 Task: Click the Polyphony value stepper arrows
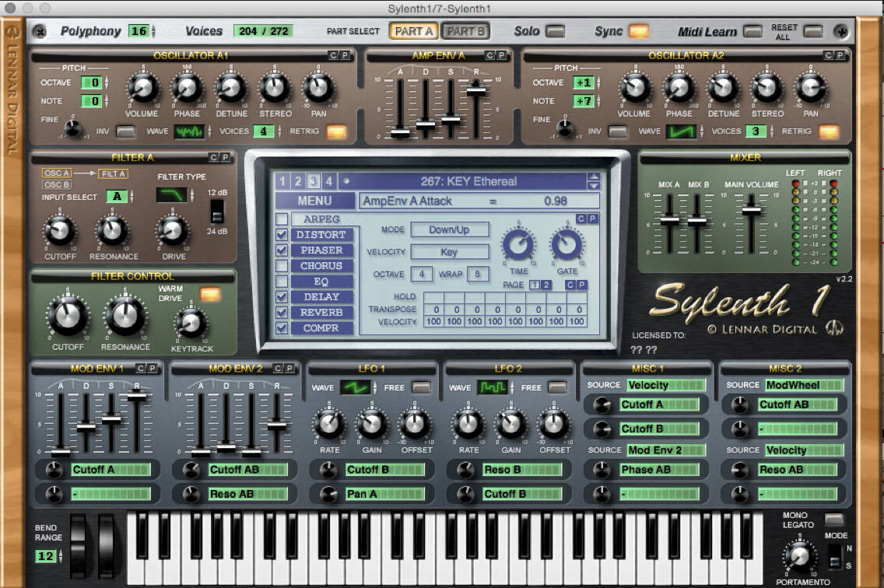[x=153, y=31]
